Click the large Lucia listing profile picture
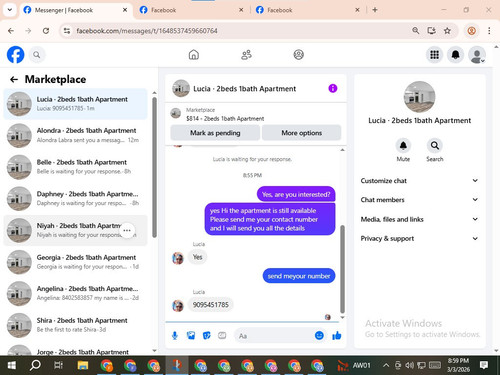Image resolution: width=500 pixels, height=375 pixels. point(419,97)
